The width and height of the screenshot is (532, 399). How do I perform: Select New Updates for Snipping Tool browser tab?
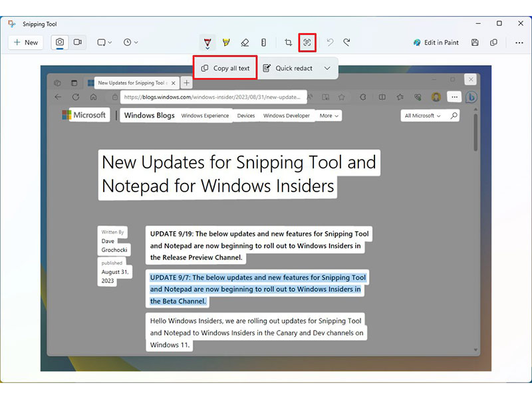(132, 82)
